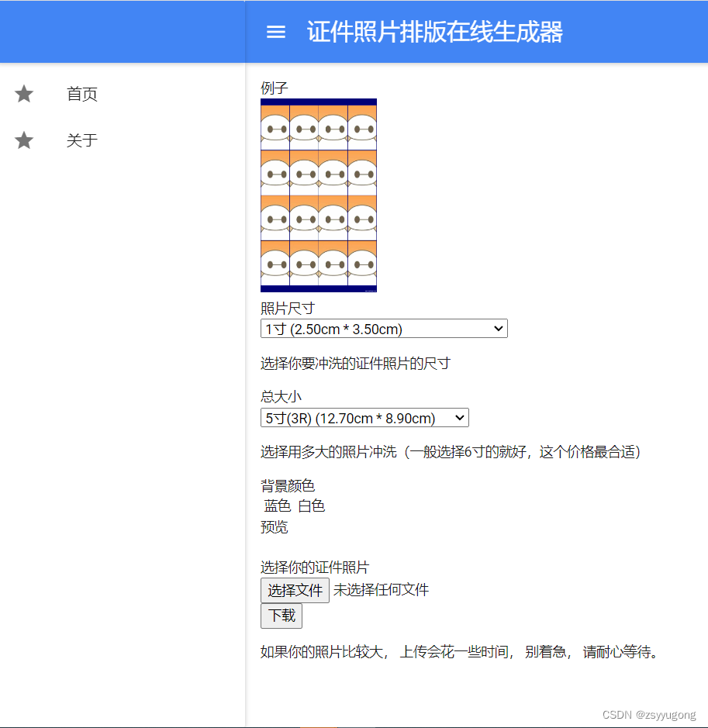Click the 选择你要冲洗的证件照片的尺寸 hint text
This screenshot has width=708, height=728.
(355, 363)
